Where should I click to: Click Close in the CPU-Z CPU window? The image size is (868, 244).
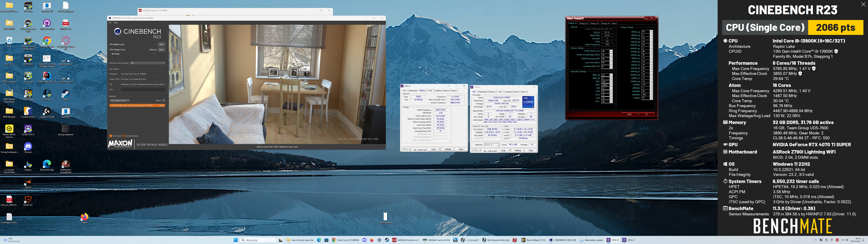531,151
